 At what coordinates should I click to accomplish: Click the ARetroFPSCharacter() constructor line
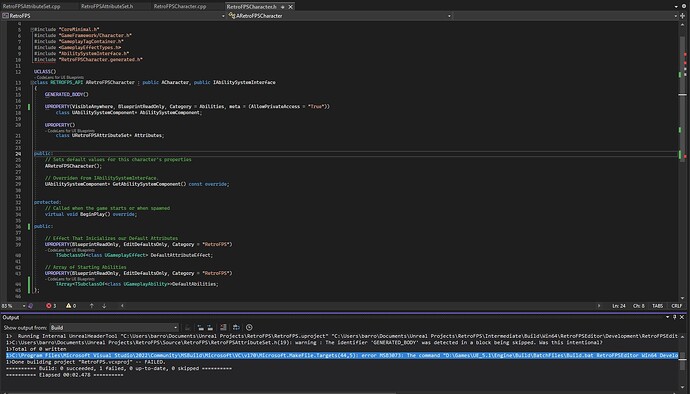click(73, 166)
